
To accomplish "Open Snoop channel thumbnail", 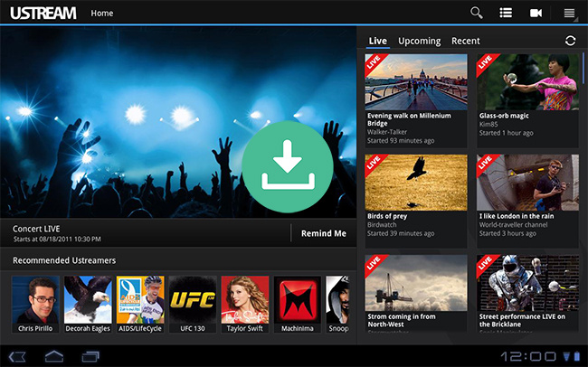I will click(x=337, y=305).
